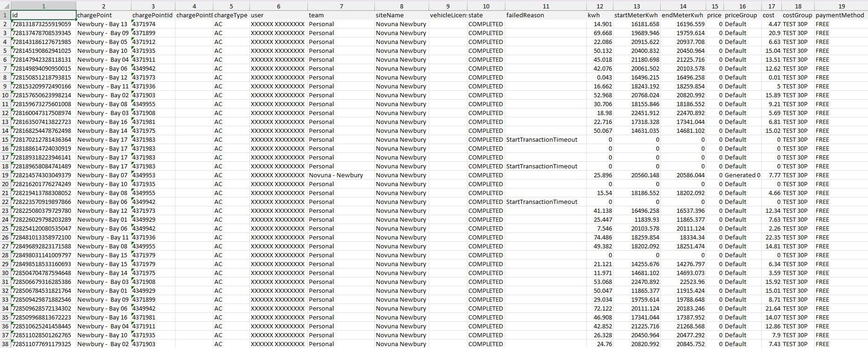Image resolution: width=868 pixels, height=348 pixels.
Task: Select row 2 header number
Action: tap(5, 24)
